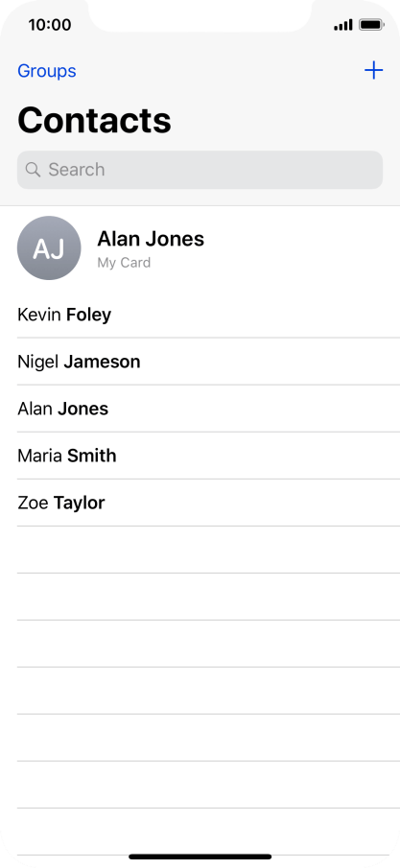Tap the 'Search' placeholder text

77,170
